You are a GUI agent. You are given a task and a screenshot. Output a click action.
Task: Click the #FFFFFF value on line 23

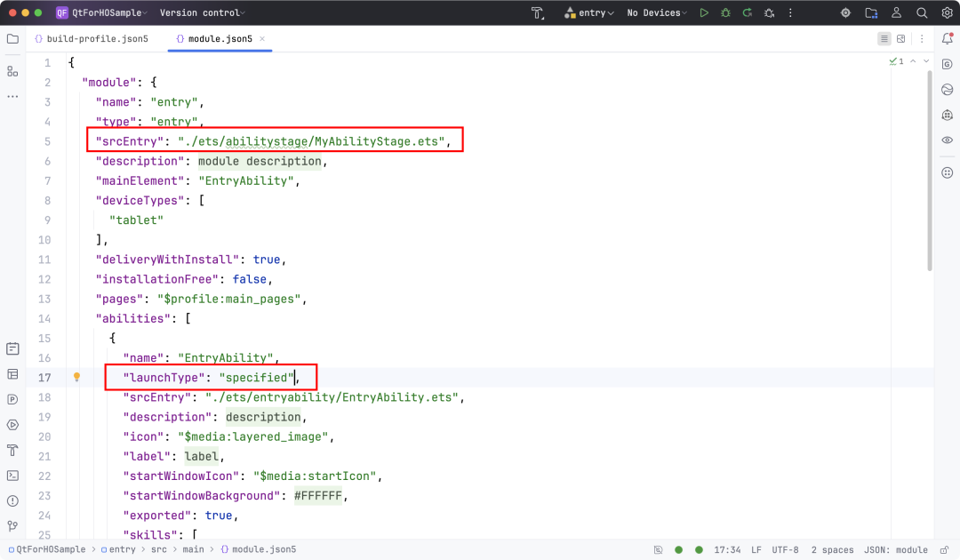click(317, 496)
